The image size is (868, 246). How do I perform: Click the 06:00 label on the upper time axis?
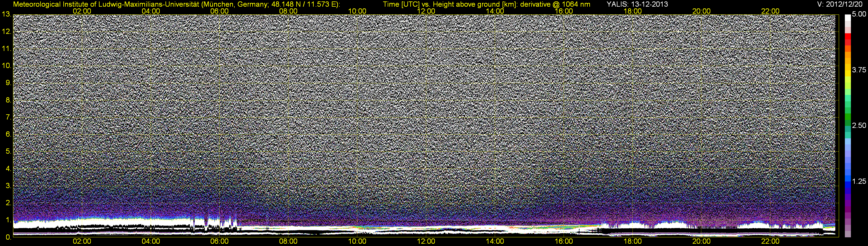tap(219, 11)
